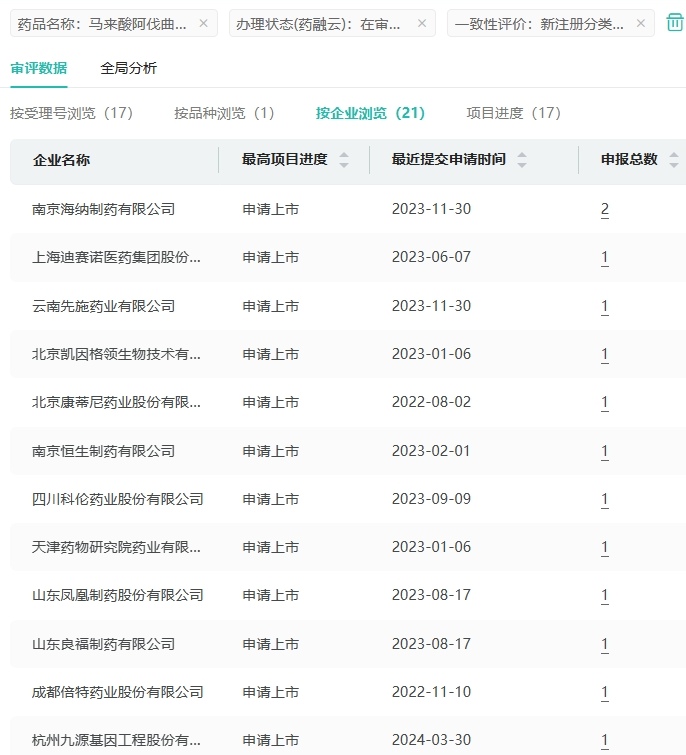
Task: Open application count for 山东良福制药有限公司
Action: 605,644
